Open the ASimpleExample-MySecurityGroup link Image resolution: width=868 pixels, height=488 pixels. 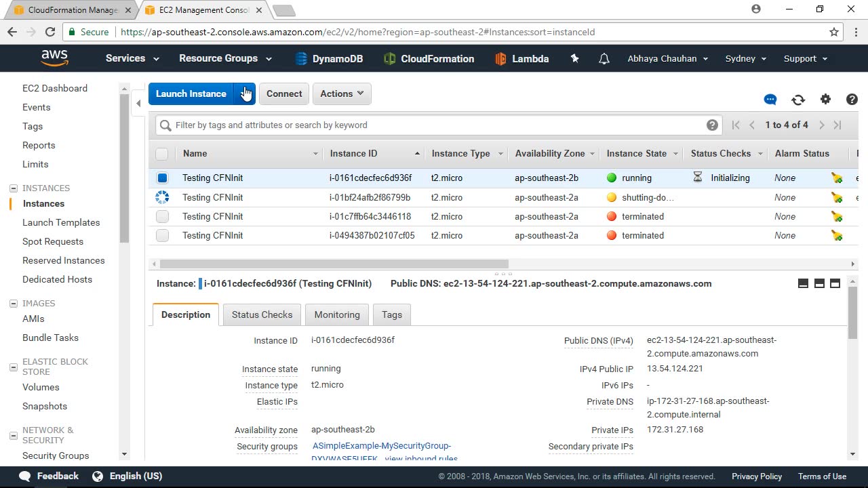[x=382, y=446]
